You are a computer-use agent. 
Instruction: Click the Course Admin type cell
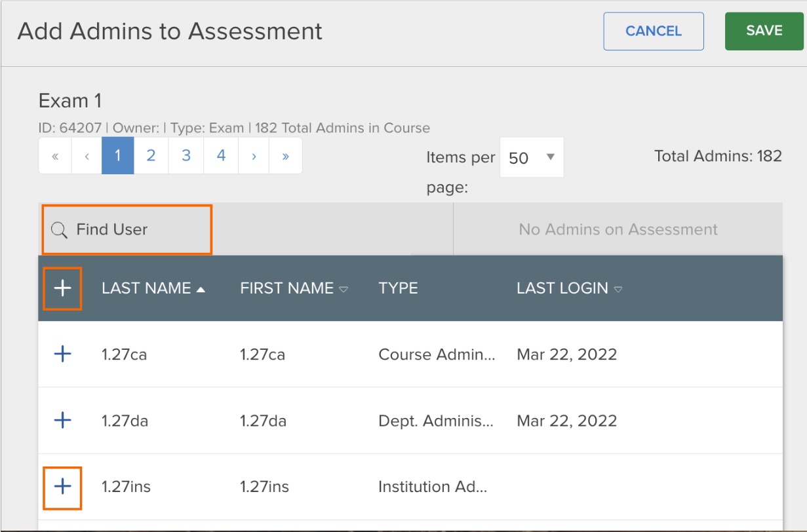tap(437, 354)
